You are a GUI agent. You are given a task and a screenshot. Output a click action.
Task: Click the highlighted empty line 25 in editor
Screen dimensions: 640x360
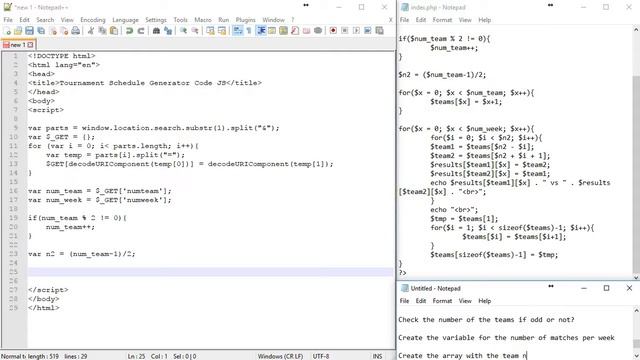(x=210, y=272)
